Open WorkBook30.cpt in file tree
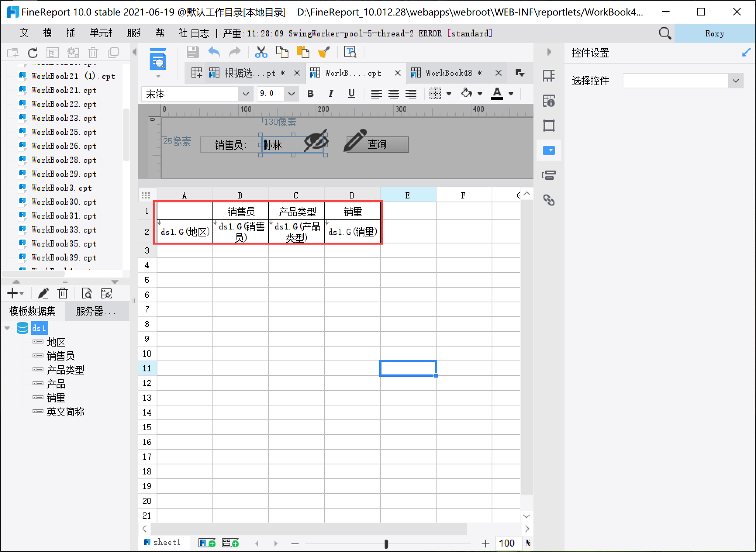The width and height of the screenshot is (756, 552). [x=64, y=202]
